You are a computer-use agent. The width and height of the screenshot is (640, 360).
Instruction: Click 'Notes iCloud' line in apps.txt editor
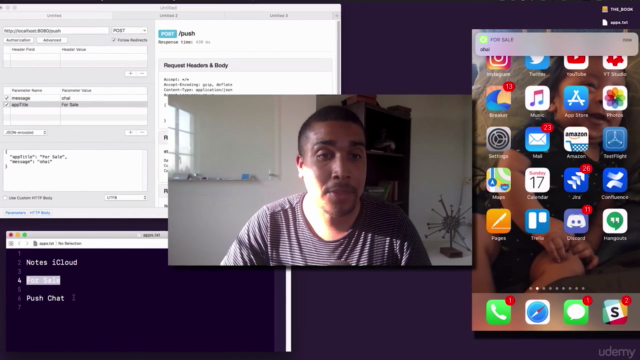pyautogui.click(x=52, y=262)
